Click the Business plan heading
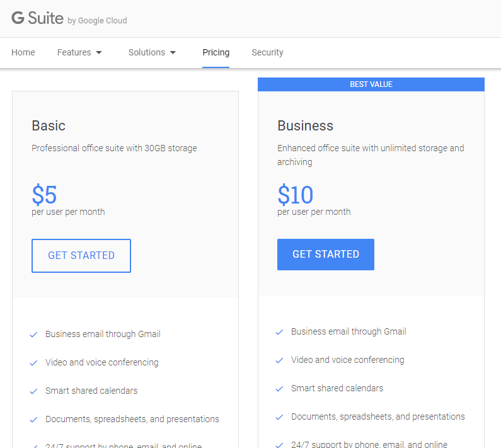The width and height of the screenshot is (501, 448). coord(305,125)
